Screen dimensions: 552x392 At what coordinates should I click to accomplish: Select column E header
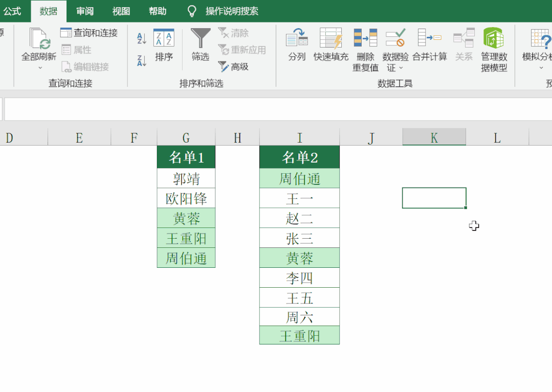coord(79,138)
